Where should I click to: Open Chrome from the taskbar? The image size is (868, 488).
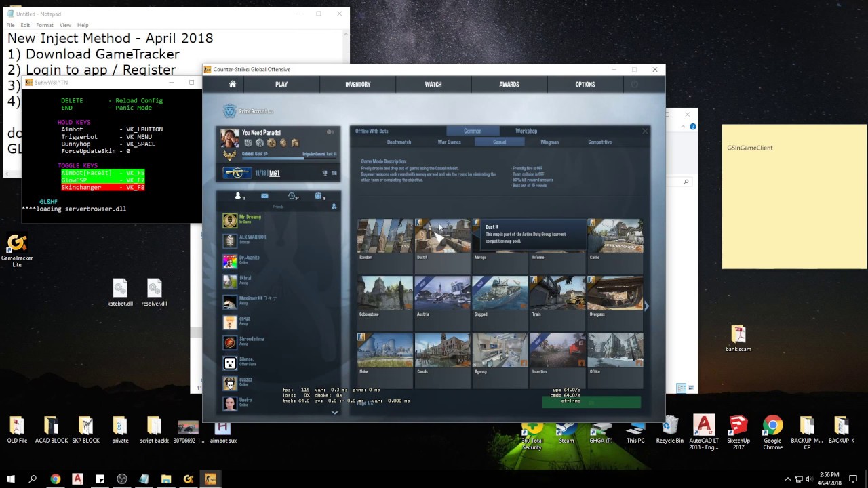[56, 479]
